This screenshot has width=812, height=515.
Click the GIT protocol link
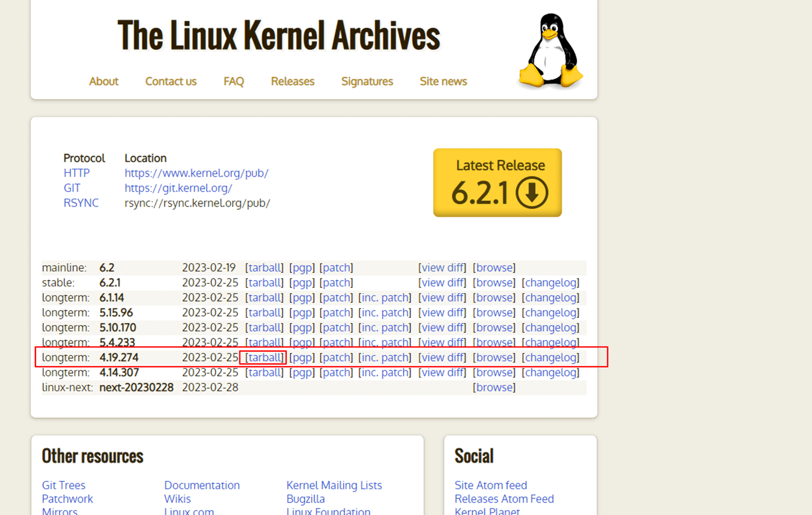(x=72, y=188)
